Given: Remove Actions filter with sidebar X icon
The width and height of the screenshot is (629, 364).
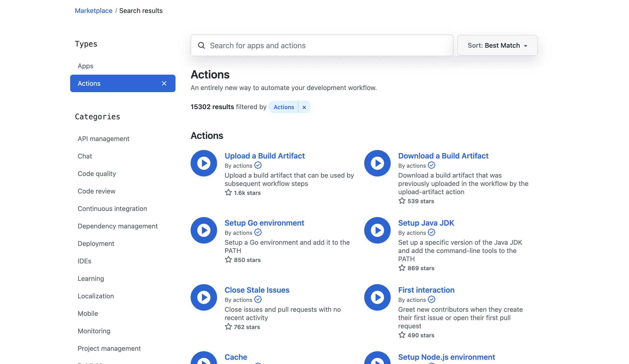Looking at the screenshot, I should [x=164, y=83].
